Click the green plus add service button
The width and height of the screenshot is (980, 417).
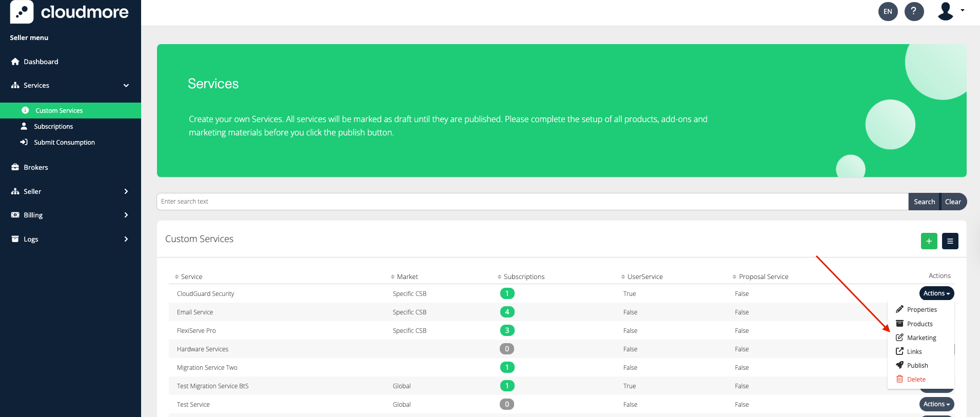[x=929, y=241]
